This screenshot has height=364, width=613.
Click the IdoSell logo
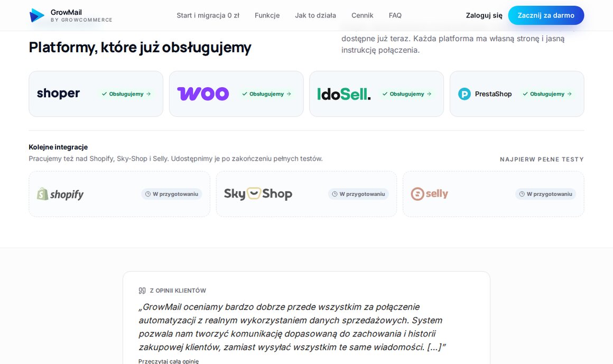[343, 94]
